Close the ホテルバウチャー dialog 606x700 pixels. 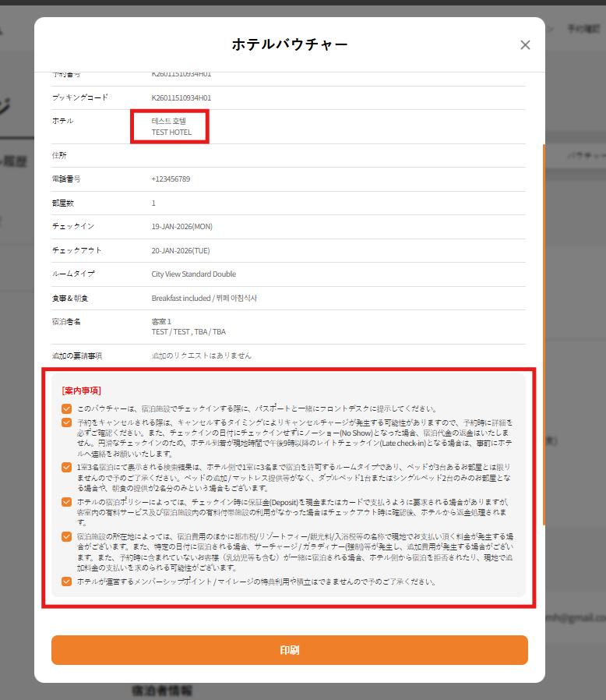tap(525, 44)
